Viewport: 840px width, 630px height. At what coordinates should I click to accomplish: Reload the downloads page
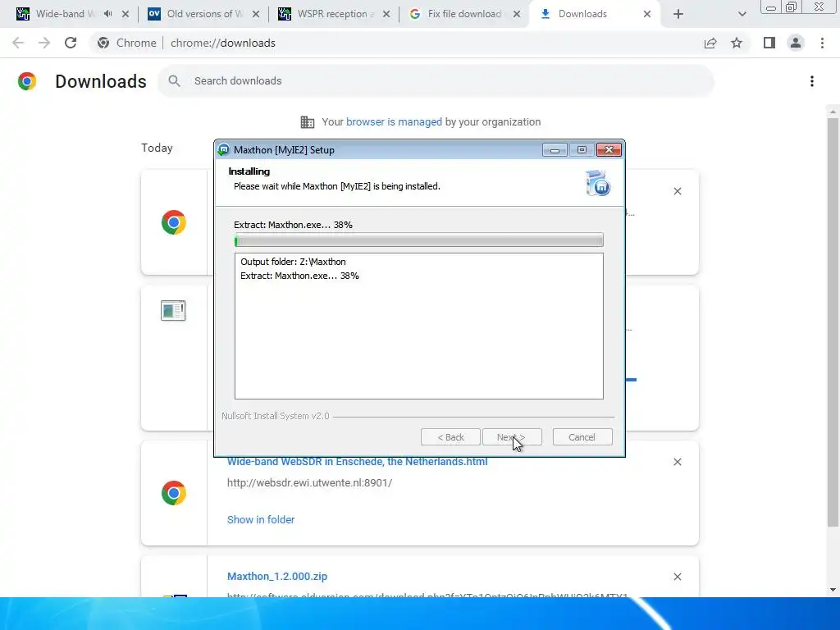tap(71, 43)
